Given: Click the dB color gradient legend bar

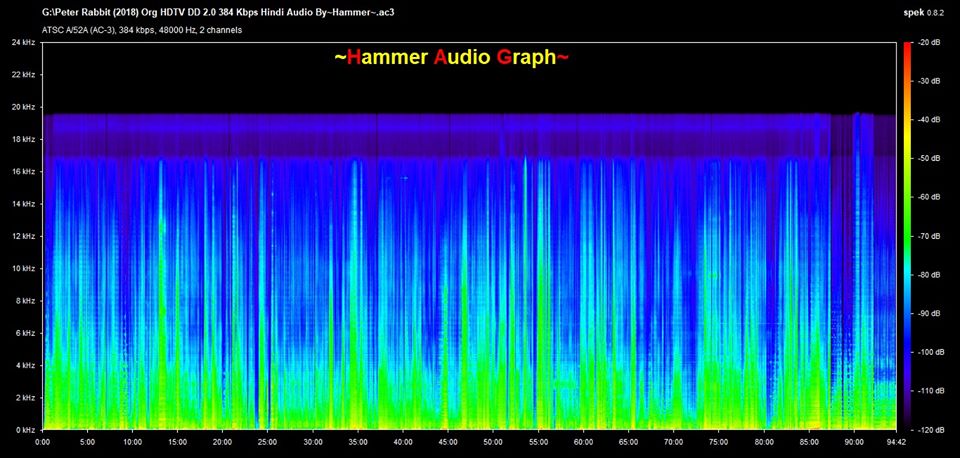Looking at the screenshot, I should (x=906, y=236).
